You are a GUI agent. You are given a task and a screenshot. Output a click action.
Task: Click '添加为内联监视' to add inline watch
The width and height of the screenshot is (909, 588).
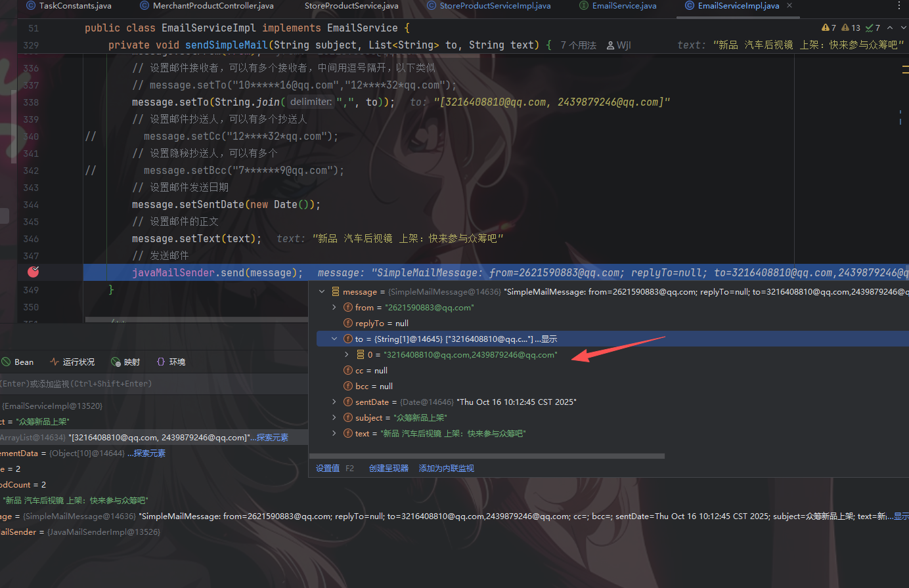(x=447, y=469)
